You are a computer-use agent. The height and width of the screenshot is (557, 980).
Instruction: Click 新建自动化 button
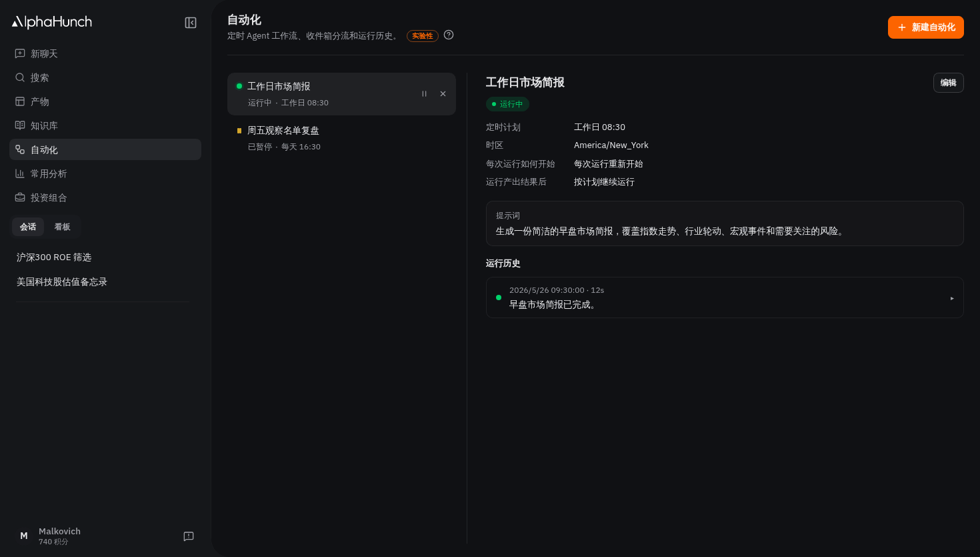(x=926, y=27)
